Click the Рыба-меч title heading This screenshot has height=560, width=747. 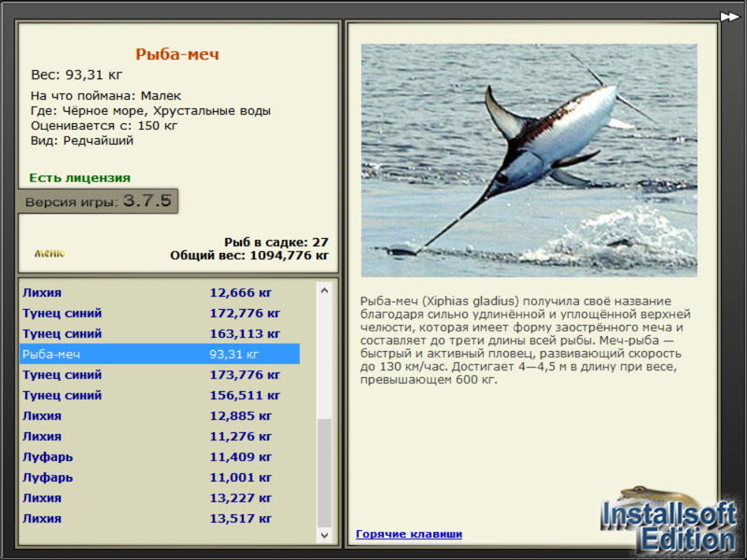tap(177, 54)
